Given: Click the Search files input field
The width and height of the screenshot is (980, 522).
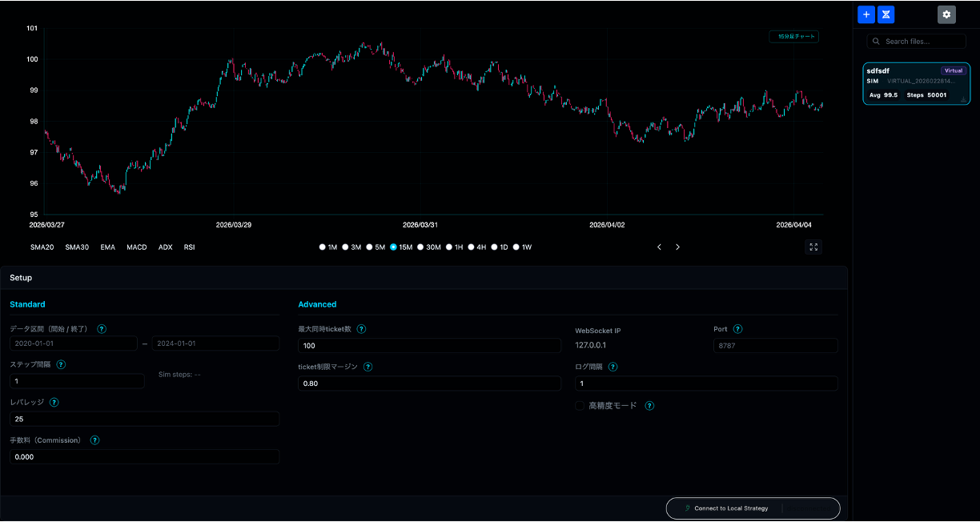Looking at the screenshot, I should [x=919, y=41].
